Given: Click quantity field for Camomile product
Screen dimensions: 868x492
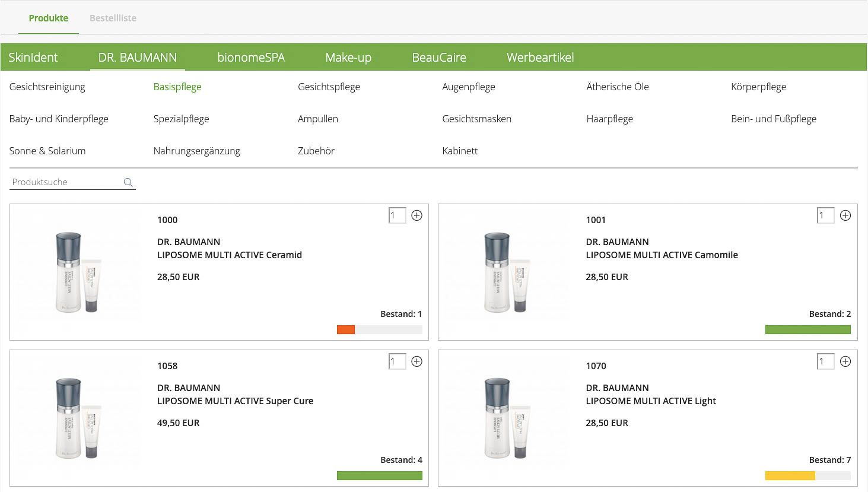Looking at the screenshot, I should pyautogui.click(x=826, y=215).
